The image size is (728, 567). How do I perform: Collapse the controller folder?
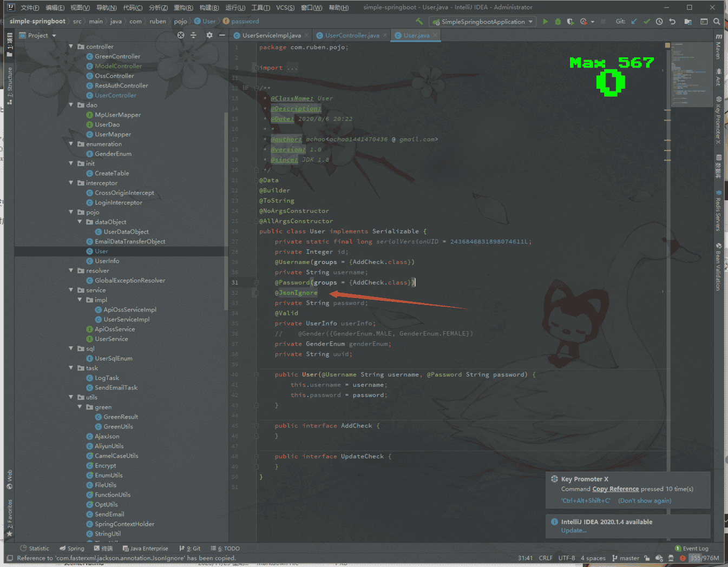(71, 47)
